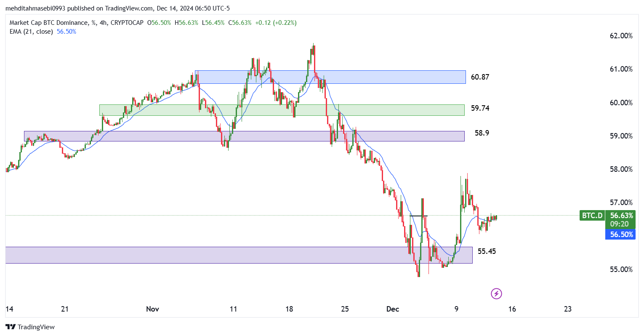Click the 60.87 resistance level label
The width and height of the screenshot is (644, 336).
(x=480, y=77)
